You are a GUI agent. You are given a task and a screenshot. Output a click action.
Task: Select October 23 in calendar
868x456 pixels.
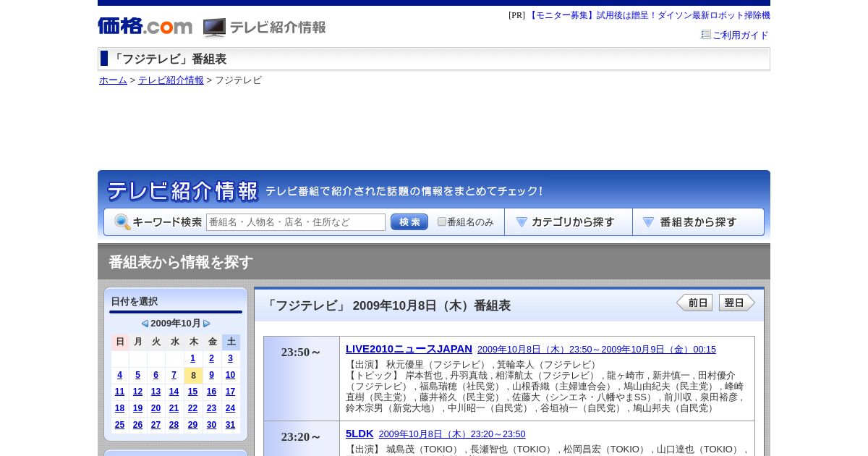coord(211,408)
